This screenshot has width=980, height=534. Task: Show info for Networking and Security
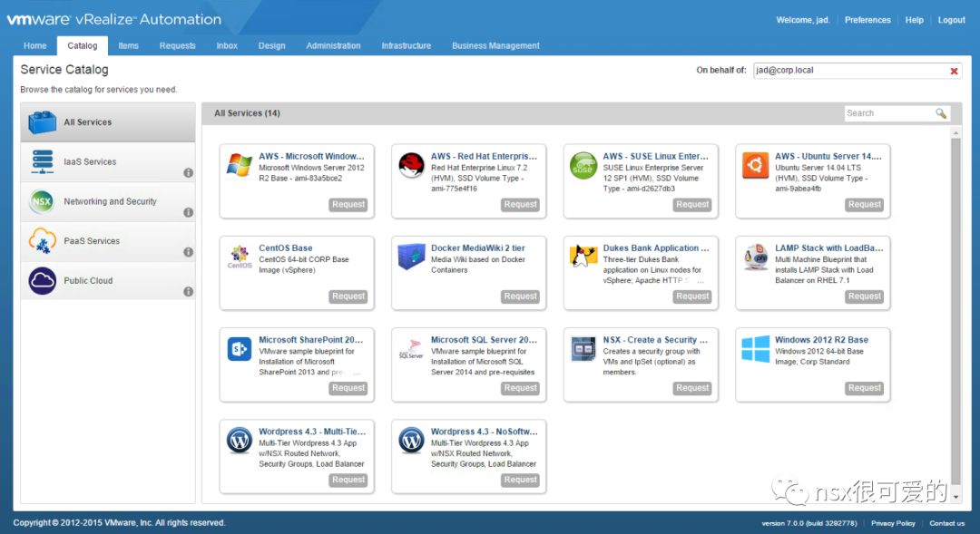click(x=188, y=212)
